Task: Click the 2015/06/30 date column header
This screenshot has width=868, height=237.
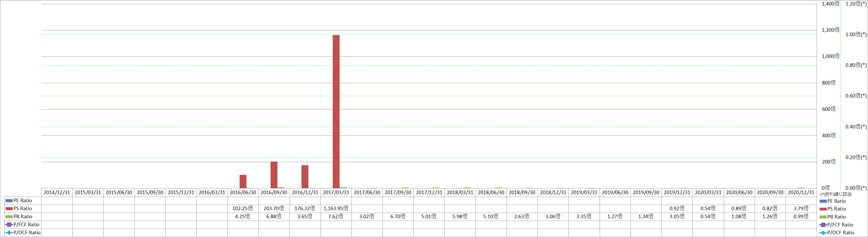Action: 119,193
